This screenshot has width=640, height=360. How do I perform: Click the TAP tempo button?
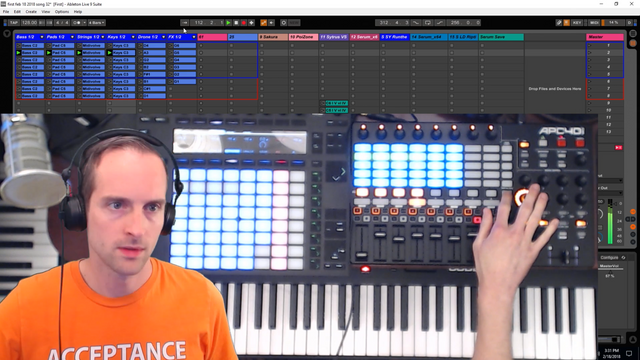click(x=14, y=23)
